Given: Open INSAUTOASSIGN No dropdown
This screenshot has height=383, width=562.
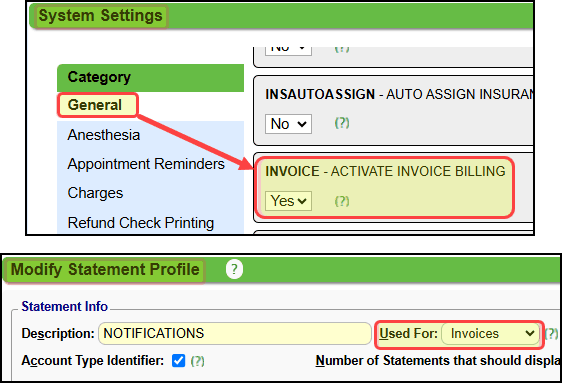Looking at the screenshot, I should tap(288, 124).
